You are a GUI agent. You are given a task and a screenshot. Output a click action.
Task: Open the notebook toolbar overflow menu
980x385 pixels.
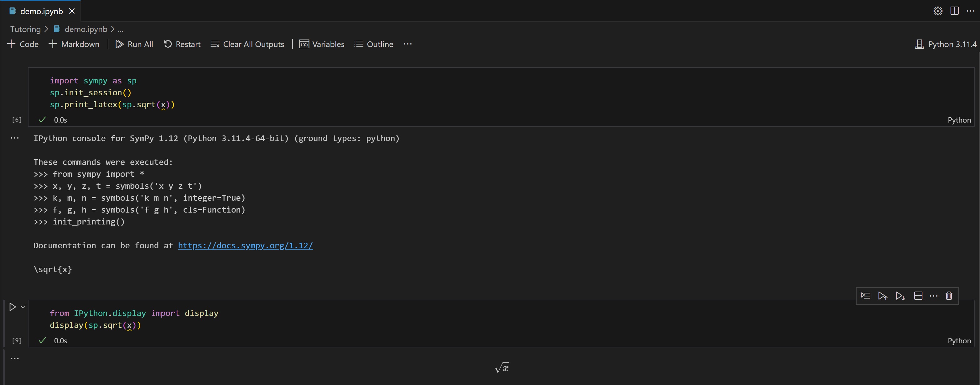[x=407, y=44]
